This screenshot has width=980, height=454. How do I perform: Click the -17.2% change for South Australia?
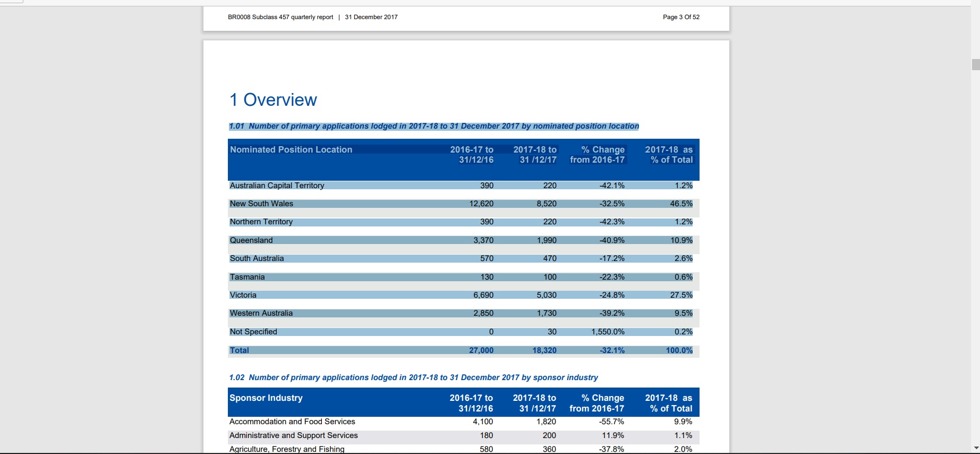pos(612,258)
